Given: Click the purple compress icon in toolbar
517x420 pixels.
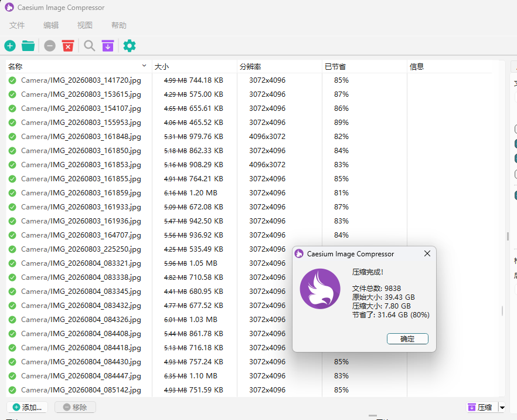Looking at the screenshot, I should pos(108,46).
